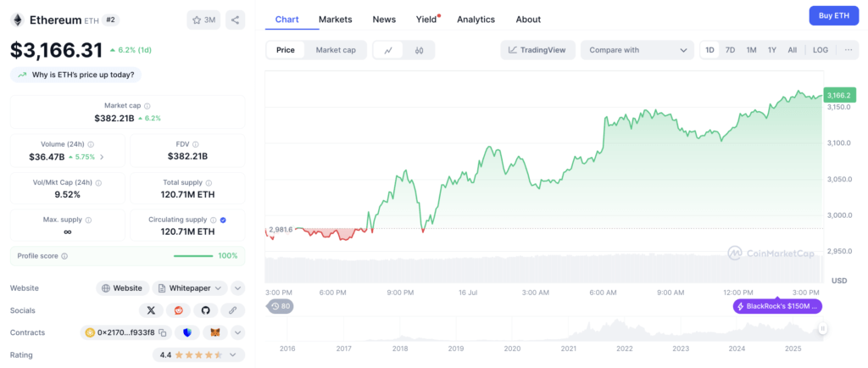Viewport: 868px width, 368px height.
Task: Click 2021 on the overview timeline
Action: 569,349
